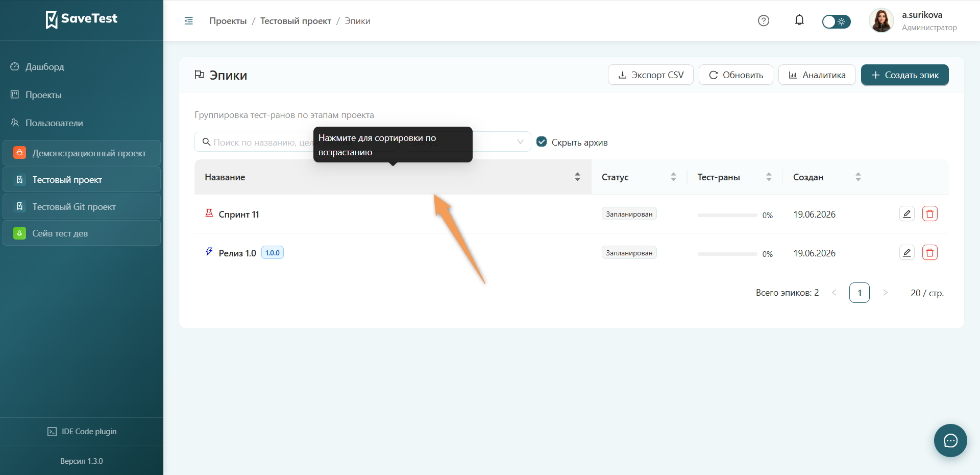The height and width of the screenshot is (475, 980).
Task: Sort by Создан column arrows
Action: point(858,177)
